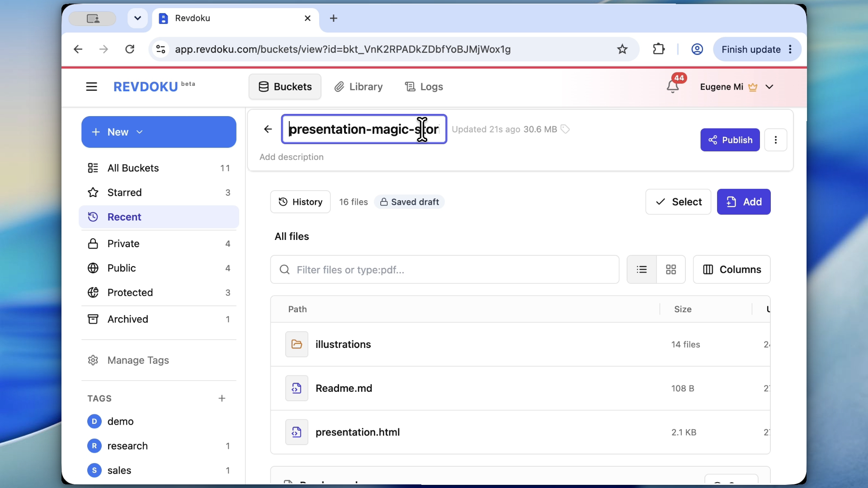Viewport: 868px width, 488px height.
Task: Open Readme.md file
Action: [344, 388]
